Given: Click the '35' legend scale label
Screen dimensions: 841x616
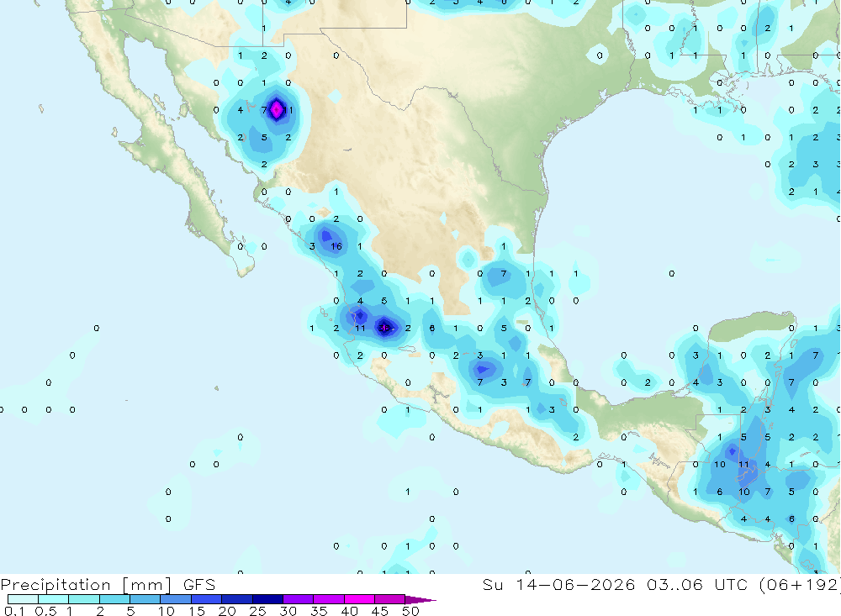Looking at the screenshot, I should coord(319,611).
